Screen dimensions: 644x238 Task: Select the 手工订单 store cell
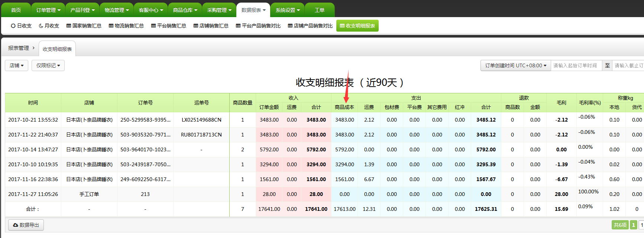pos(89,194)
